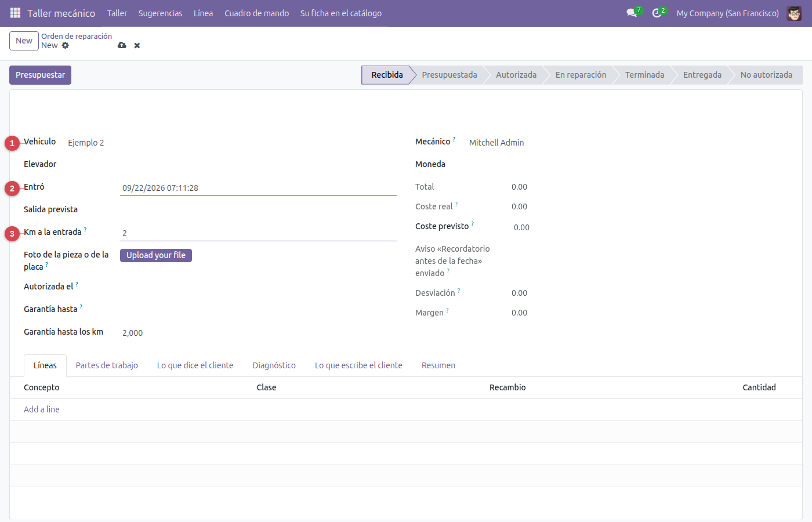Select the Líneas tab
This screenshot has width=812, height=522.
45,365
